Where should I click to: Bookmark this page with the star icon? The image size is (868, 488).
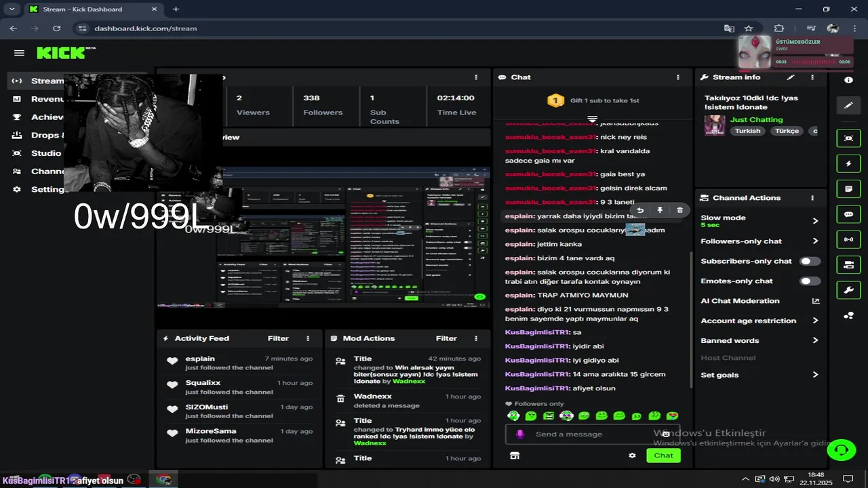[x=749, y=28]
